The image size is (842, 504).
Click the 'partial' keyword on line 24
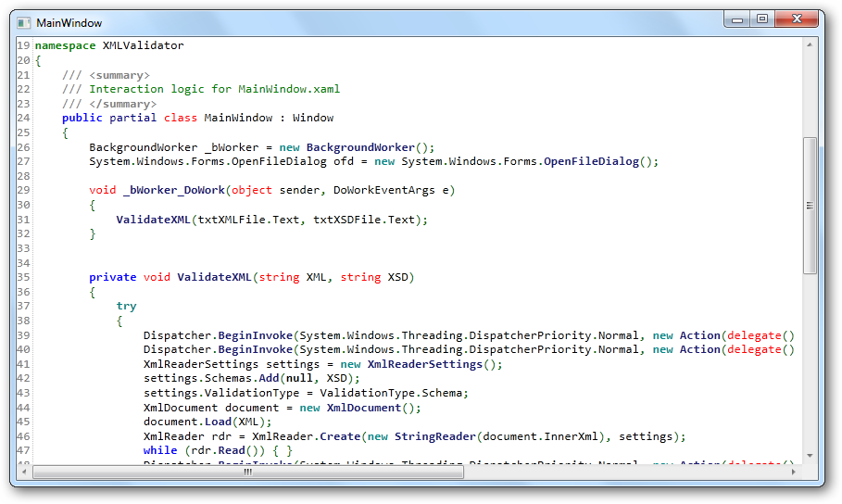point(133,119)
